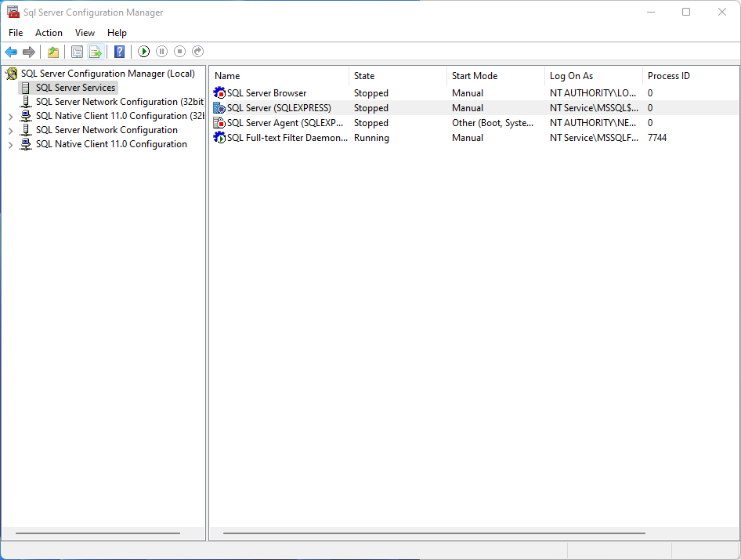Viewport: 741px width, 560px height.
Task: Maximize the Configuration Manager window
Action: (x=686, y=12)
